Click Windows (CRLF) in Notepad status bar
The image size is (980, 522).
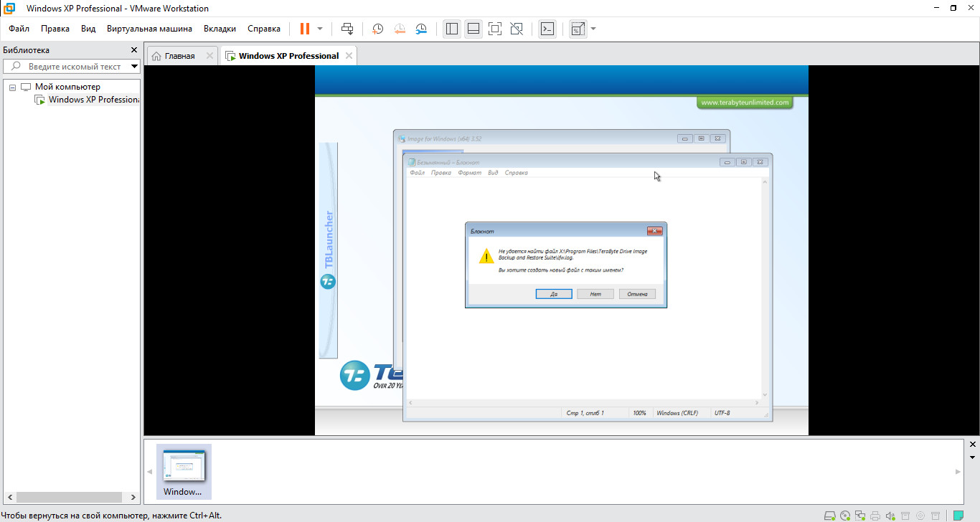pos(677,413)
